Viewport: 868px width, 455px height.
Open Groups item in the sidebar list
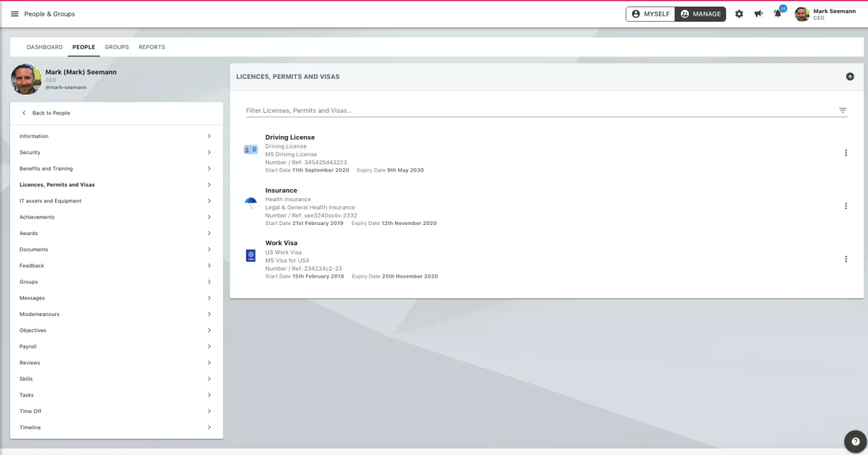[116, 282]
